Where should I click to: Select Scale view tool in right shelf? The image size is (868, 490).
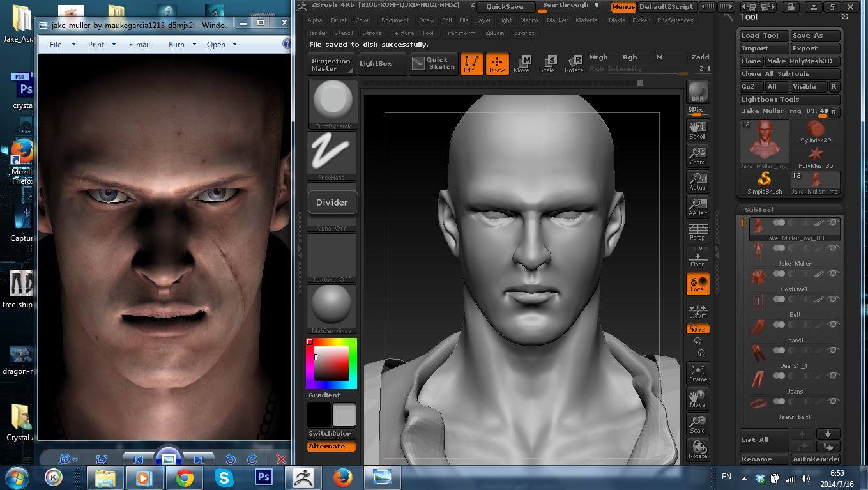click(697, 424)
